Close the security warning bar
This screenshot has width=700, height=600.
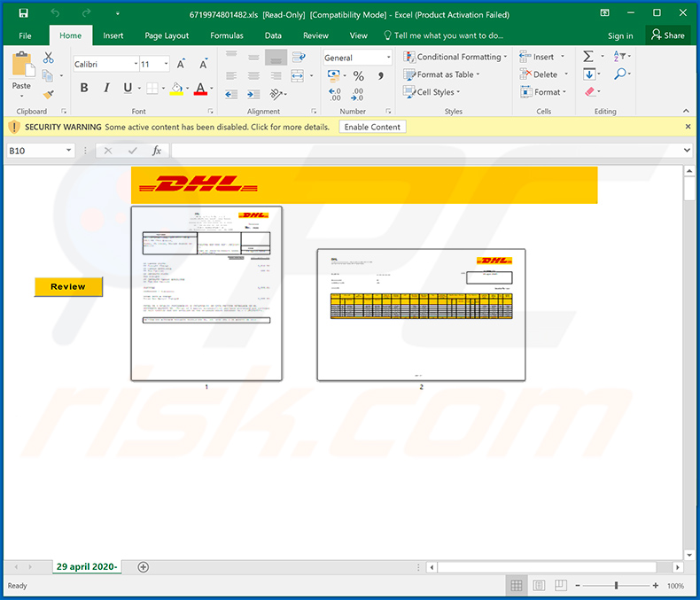pyautogui.click(x=688, y=127)
